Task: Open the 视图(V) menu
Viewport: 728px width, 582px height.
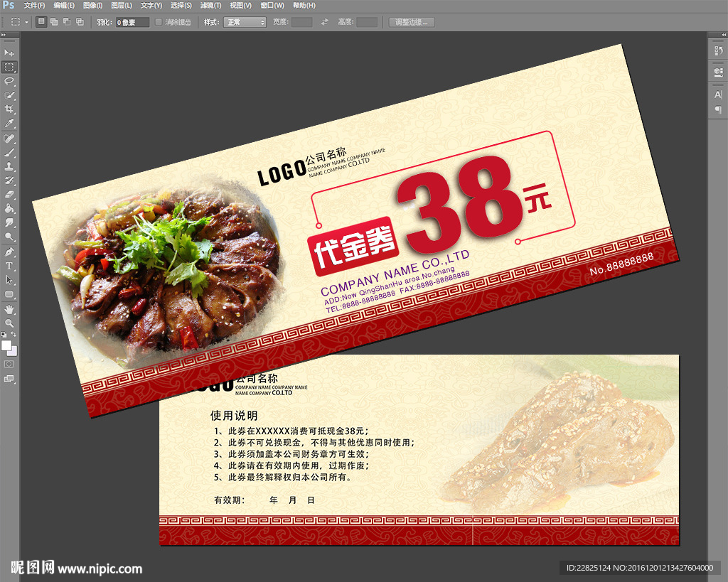Action: (x=240, y=6)
